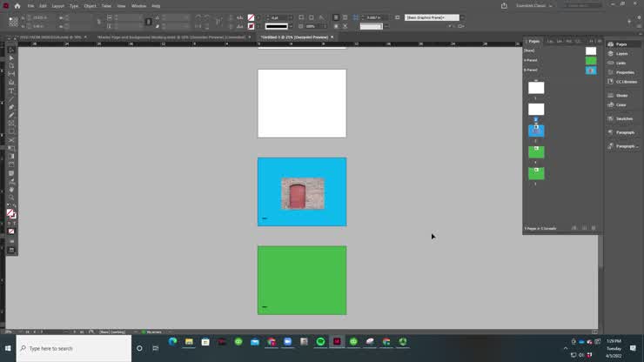The height and width of the screenshot is (362, 644).
Task: Click the Links panel icon
Action: (x=621, y=63)
